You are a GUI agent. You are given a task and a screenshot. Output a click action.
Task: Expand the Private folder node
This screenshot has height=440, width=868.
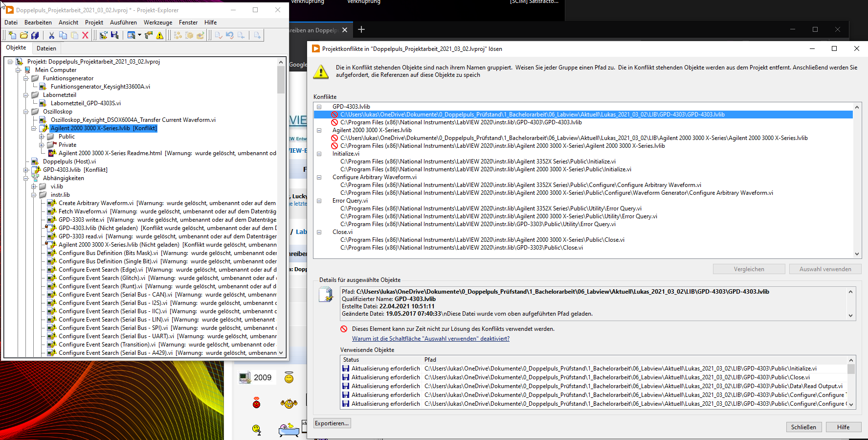[x=42, y=145]
